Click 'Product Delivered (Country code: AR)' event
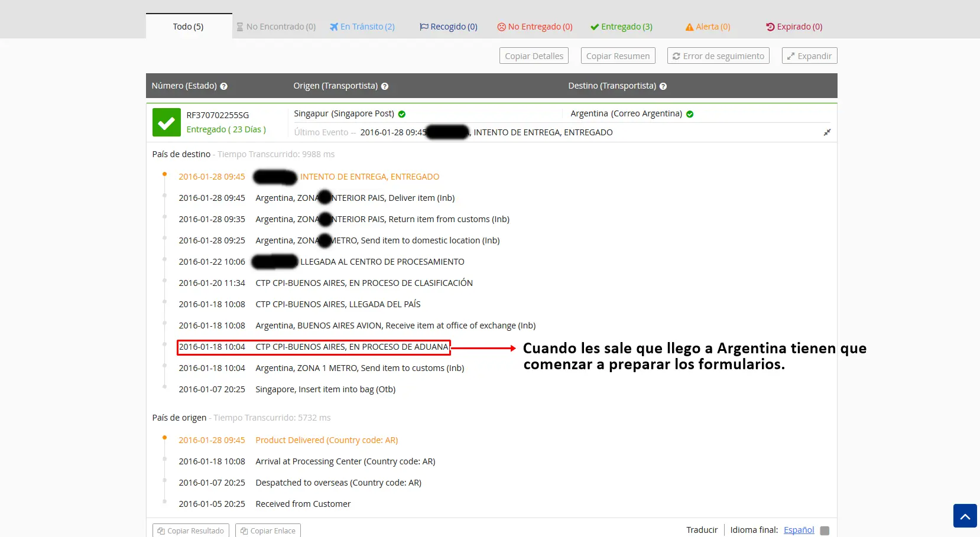980x537 pixels. [x=326, y=440]
